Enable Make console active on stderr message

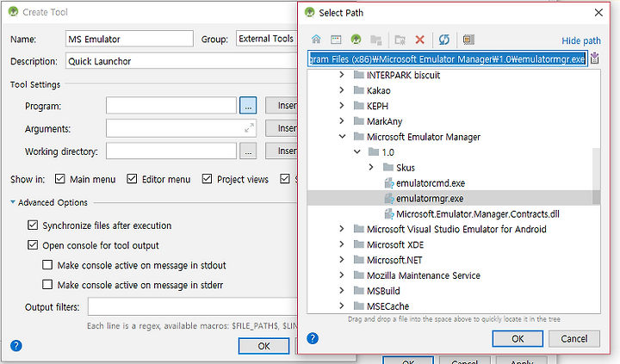pyautogui.click(x=47, y=285)
